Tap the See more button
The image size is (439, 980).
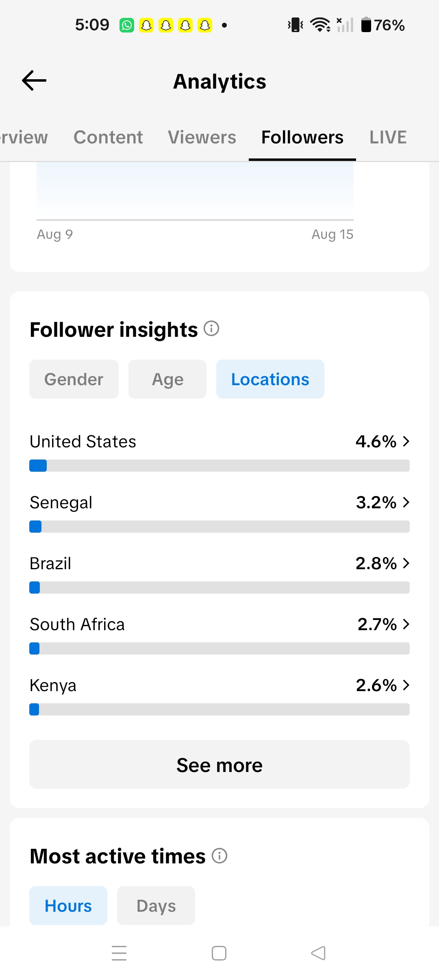219,764
